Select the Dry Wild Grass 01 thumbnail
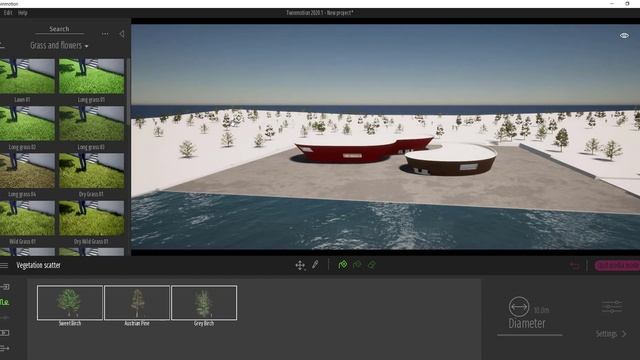This screenshot has width=640, height=360. coord(91,218)
